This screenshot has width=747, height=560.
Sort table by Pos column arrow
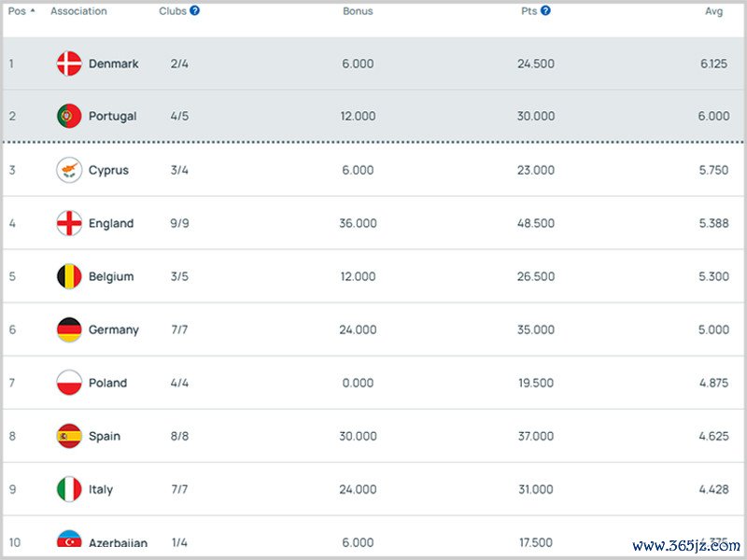[x=34, y=11]
